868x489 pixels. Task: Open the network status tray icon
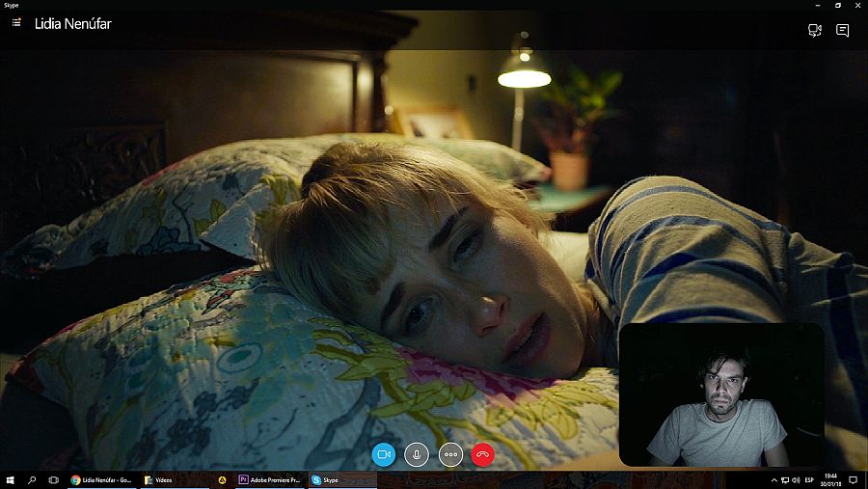(785, 480)
